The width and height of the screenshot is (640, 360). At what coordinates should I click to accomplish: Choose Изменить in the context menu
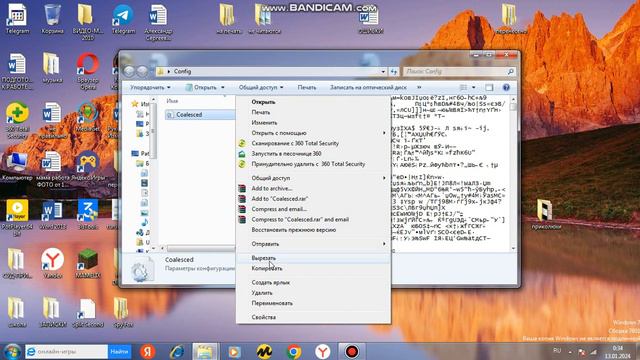(x=313, y=122)
